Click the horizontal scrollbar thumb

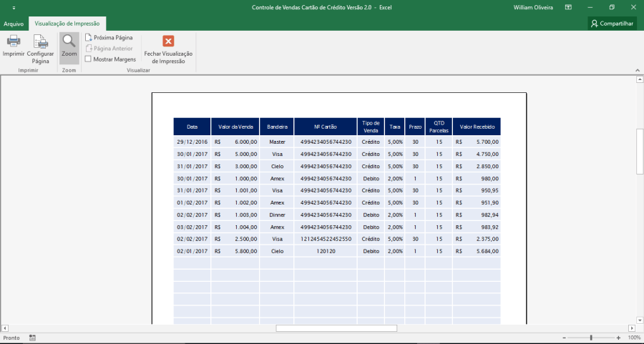point(336,328)
